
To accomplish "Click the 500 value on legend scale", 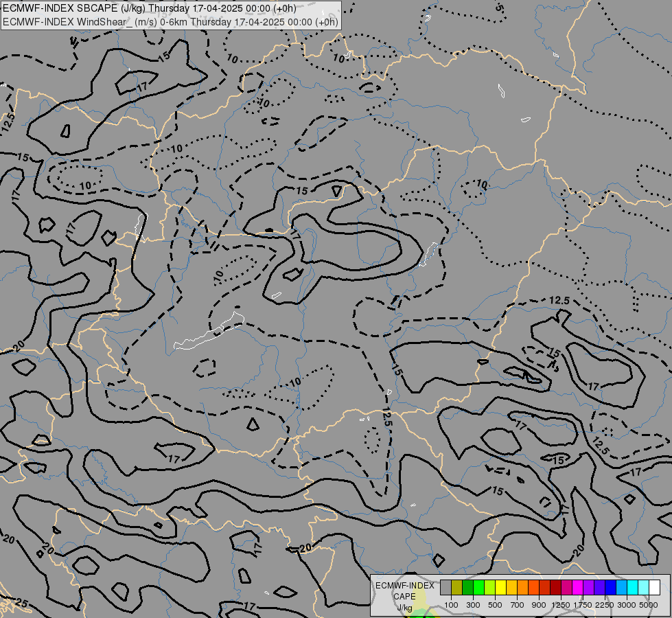I will (495, 605).
